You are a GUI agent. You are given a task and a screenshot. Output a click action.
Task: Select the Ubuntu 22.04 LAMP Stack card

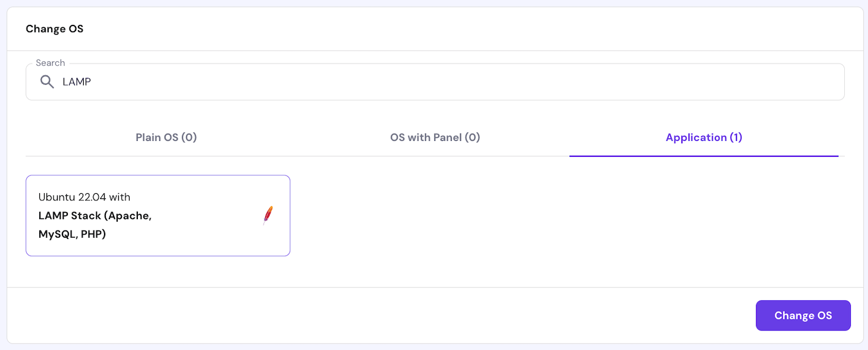[x=158, y=215]
